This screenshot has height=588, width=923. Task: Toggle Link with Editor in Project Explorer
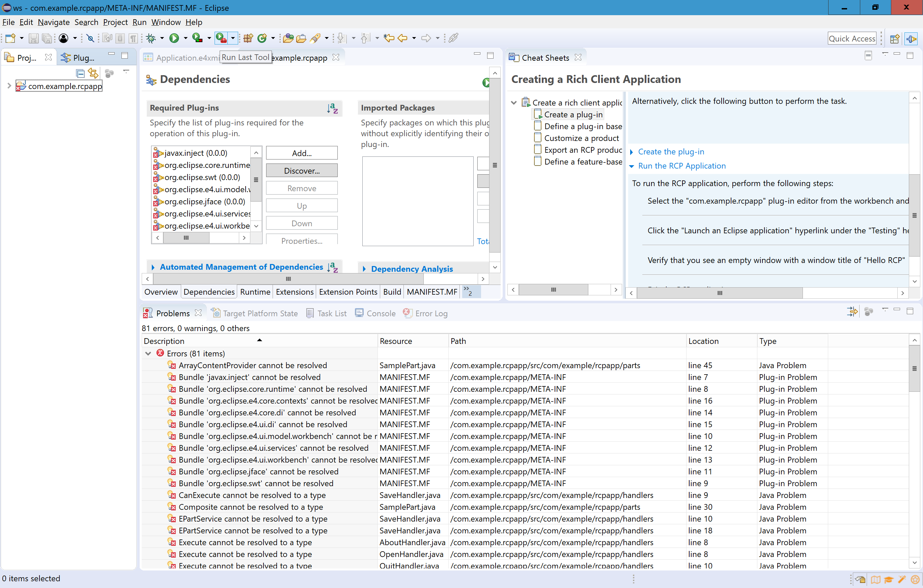click(x=93, y=73)
